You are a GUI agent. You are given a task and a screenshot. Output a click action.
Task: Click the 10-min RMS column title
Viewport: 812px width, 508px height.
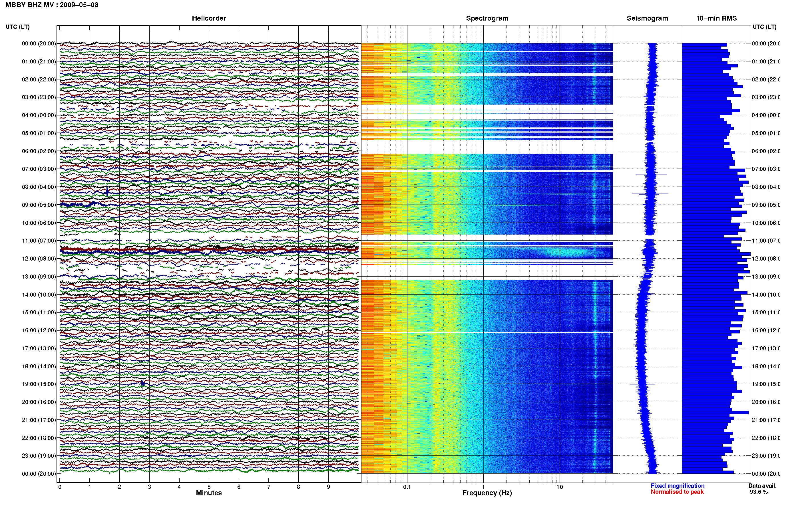point(716,18)
